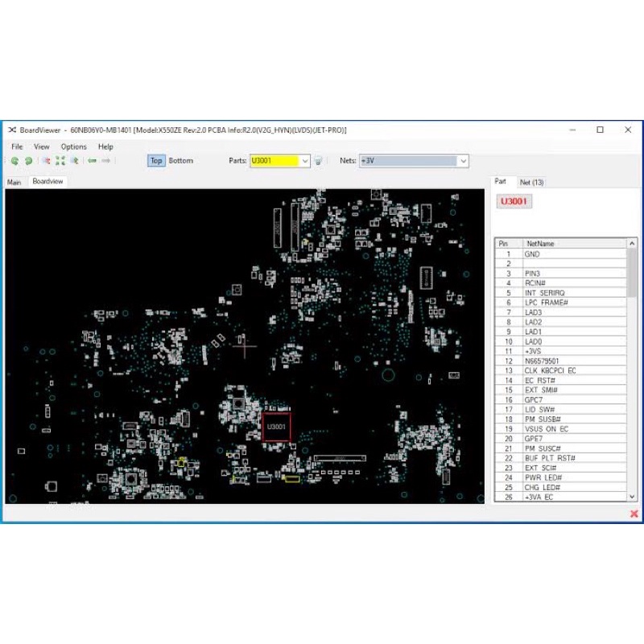Toggle the Top board side view
The width and height of the screenshot is (644, 644).
[x=155, y=161]
